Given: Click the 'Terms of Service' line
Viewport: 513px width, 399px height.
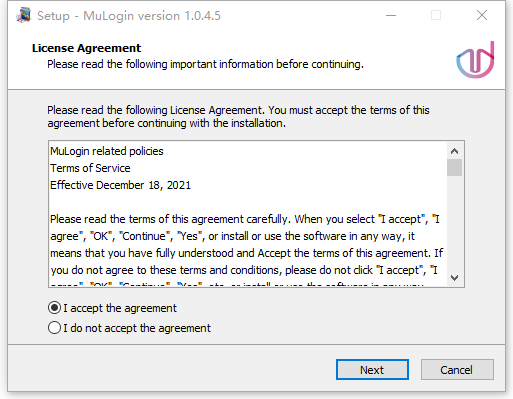Looking at the screenshot, I should click(90, 168).
